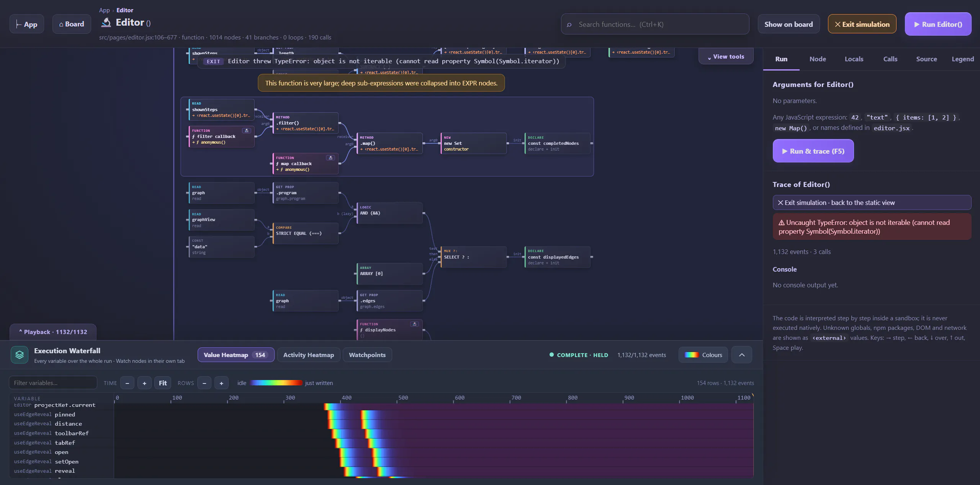Click the Filter variables input field
The width and height of the screenshot is (980, 485).
click(53, 383)
